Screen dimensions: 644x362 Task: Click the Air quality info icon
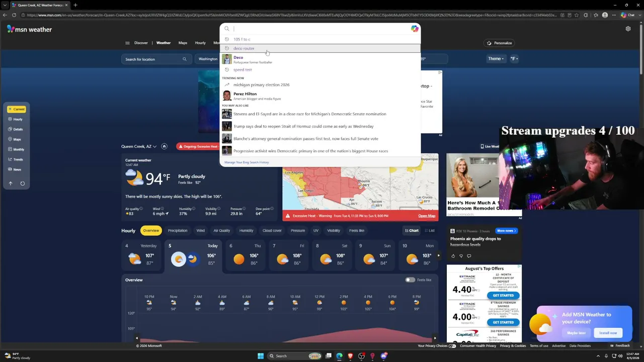[x=141, y=209]
